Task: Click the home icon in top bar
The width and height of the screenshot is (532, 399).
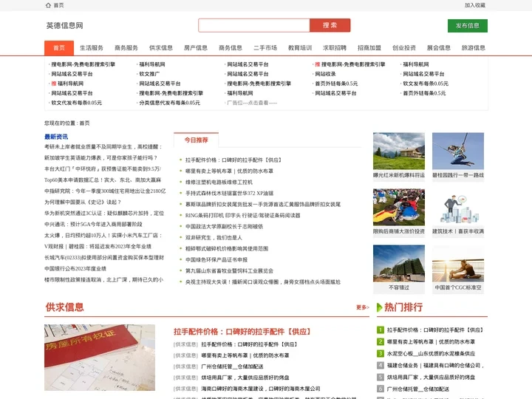Action: 48,5
